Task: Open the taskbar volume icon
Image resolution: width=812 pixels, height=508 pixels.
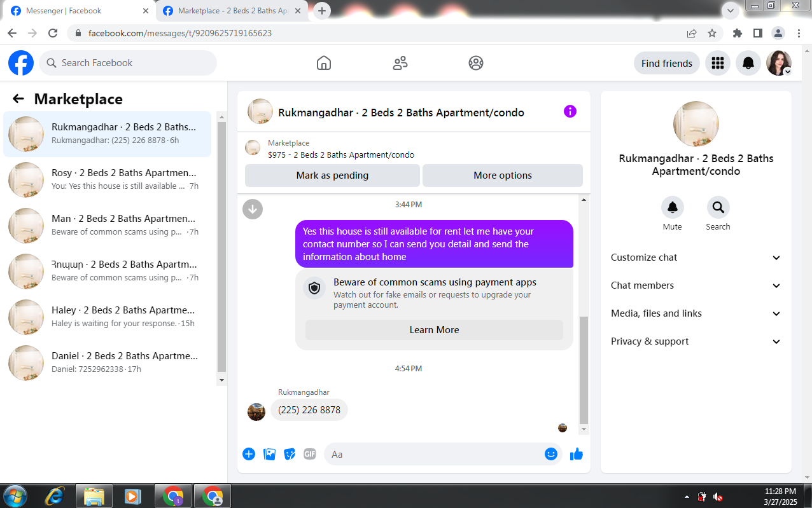Action: point(718,497)
